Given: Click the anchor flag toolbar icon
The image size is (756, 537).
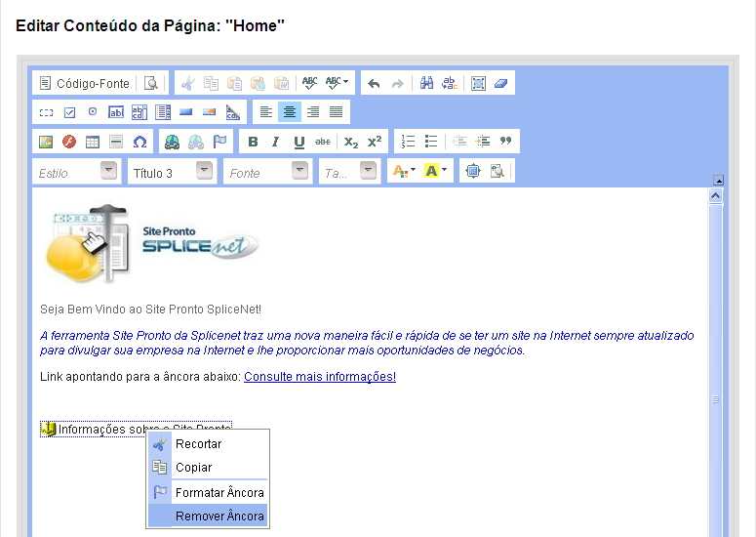Looking at the screenshot, I should tap(219, 142).
